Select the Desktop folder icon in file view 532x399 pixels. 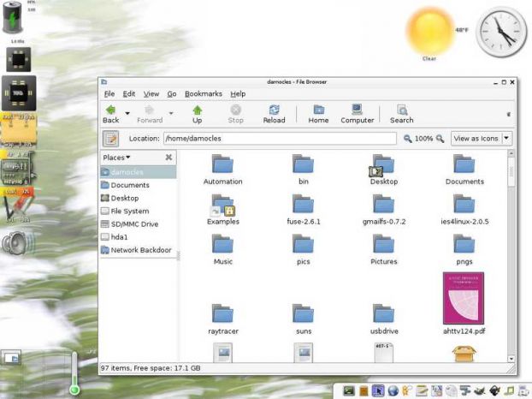(383, 170)
